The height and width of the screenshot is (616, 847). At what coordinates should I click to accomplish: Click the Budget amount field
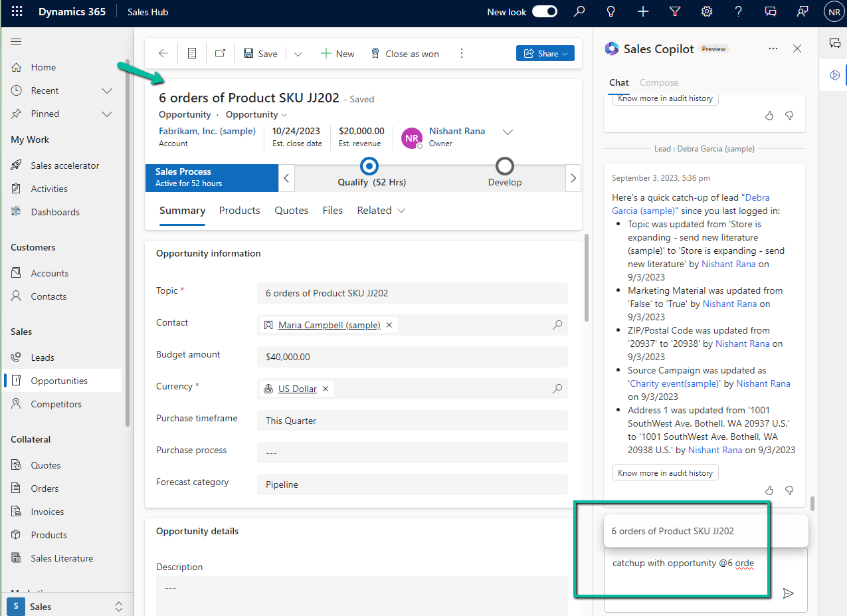click(x=412, y=357)
